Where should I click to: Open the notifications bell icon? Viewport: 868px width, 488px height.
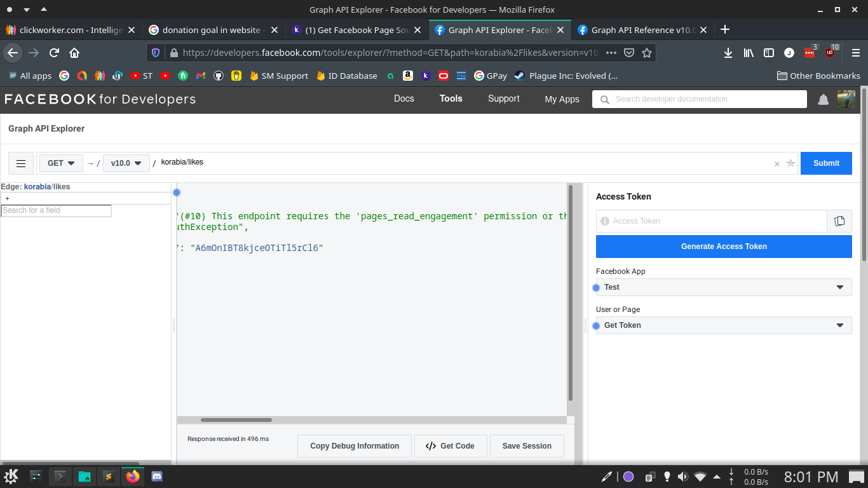tap(823, 99)
